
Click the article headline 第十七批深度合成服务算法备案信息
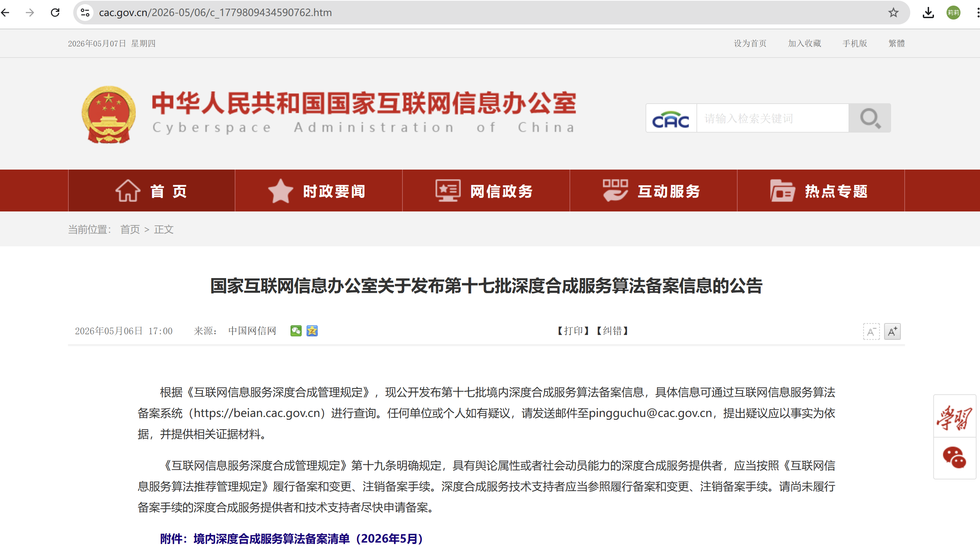point(486,286)
